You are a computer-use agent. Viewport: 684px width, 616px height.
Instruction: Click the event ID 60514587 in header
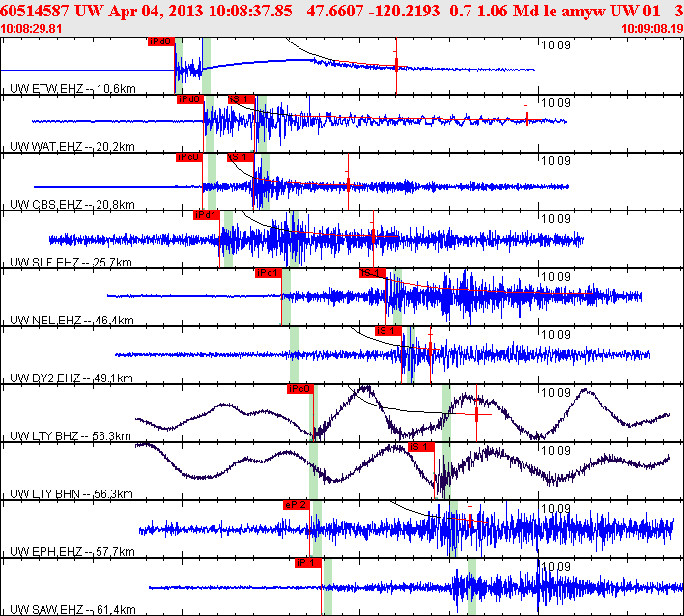(35, 11)
